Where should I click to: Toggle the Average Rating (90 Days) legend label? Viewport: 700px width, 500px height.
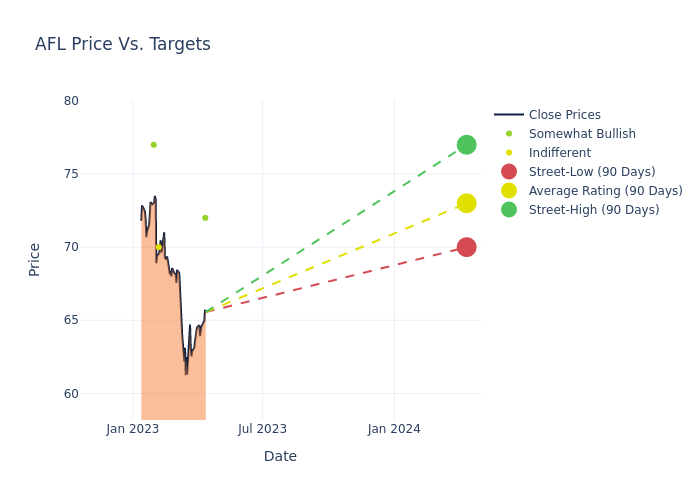pos(605,191)
